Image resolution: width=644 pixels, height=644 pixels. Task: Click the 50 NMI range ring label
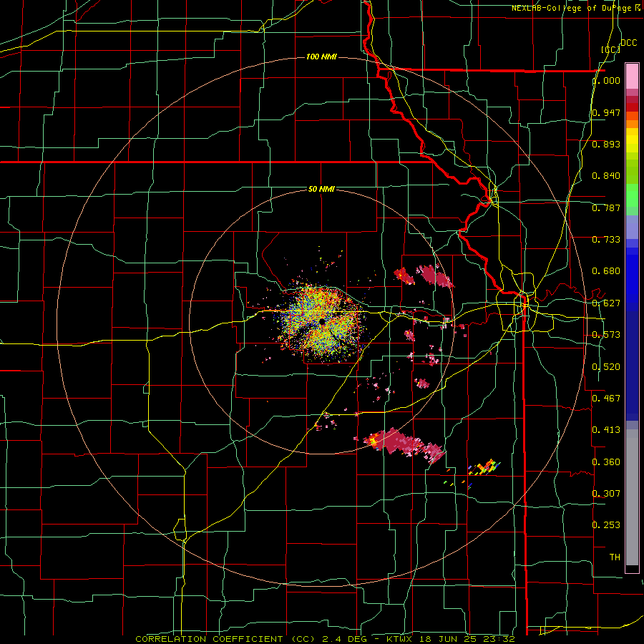coord(321,189)
